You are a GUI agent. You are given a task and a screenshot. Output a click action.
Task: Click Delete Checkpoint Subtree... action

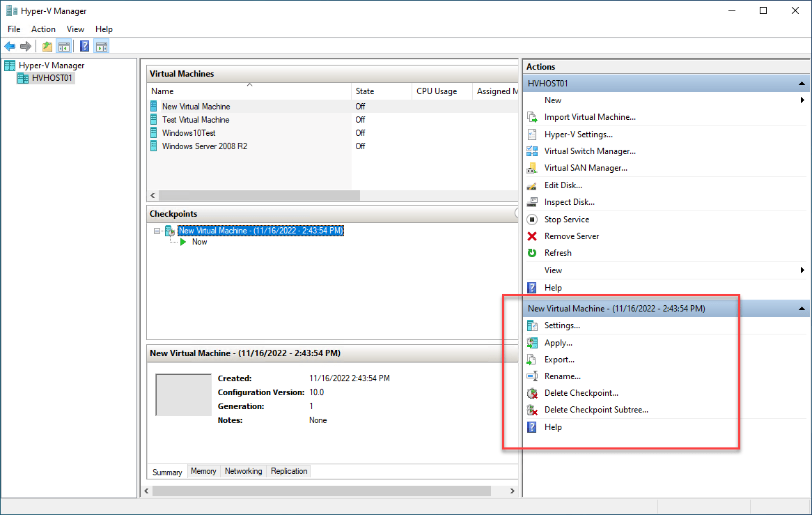coord(596,410)
